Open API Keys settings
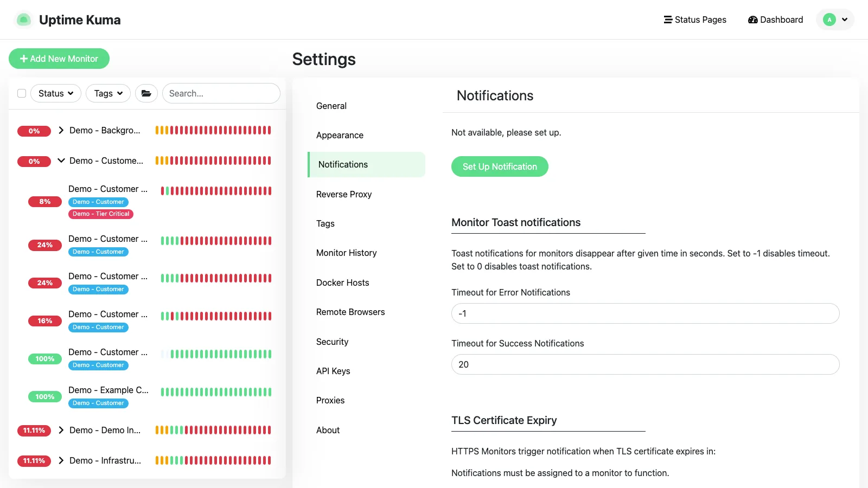 [x=366, y=371]
